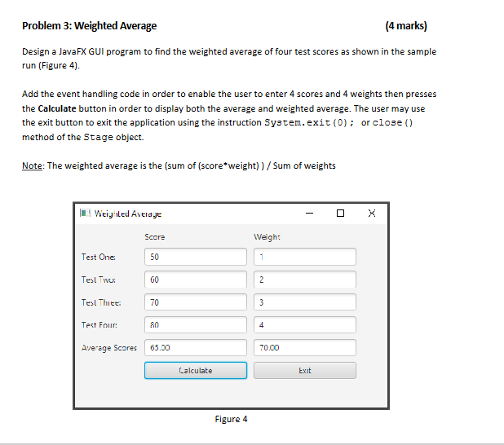Minimize the Weighted Average window
This screenshot has height=445, width=504.
click(309, 213)
